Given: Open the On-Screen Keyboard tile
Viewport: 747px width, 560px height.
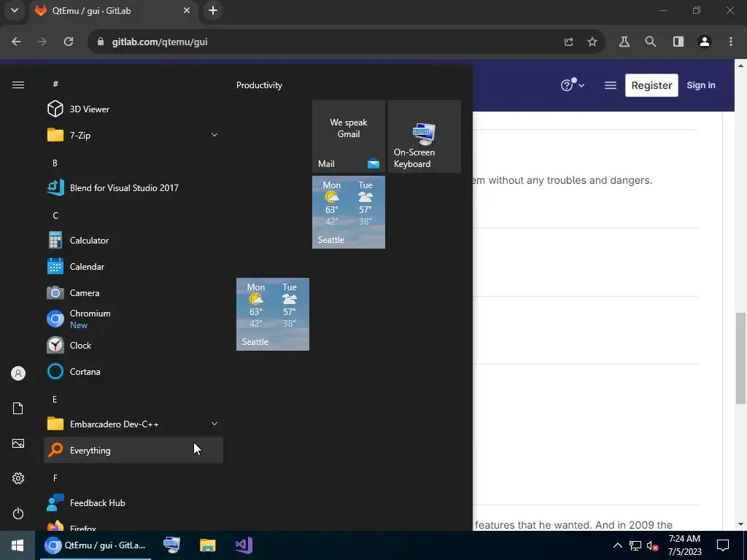Looking at the screenshot, I should tap(425, 136).
